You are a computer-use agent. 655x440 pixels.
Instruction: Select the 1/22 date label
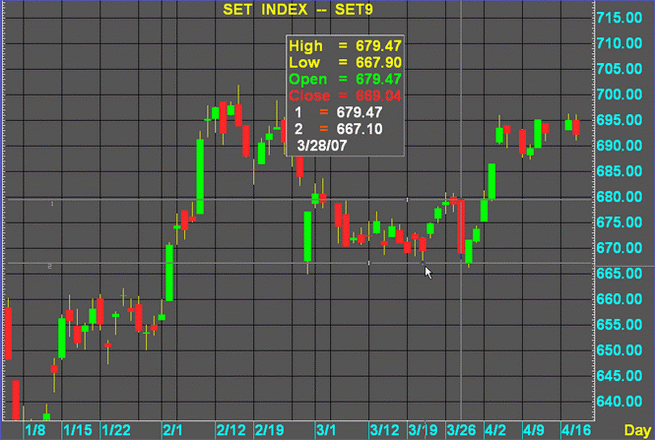tap(116, 430)
